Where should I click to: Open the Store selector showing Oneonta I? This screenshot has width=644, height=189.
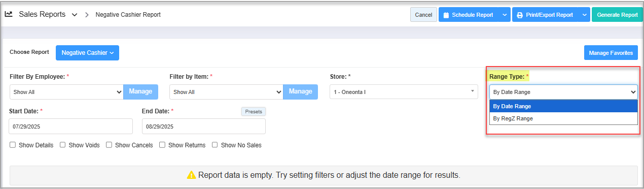[x=404, y=92]
